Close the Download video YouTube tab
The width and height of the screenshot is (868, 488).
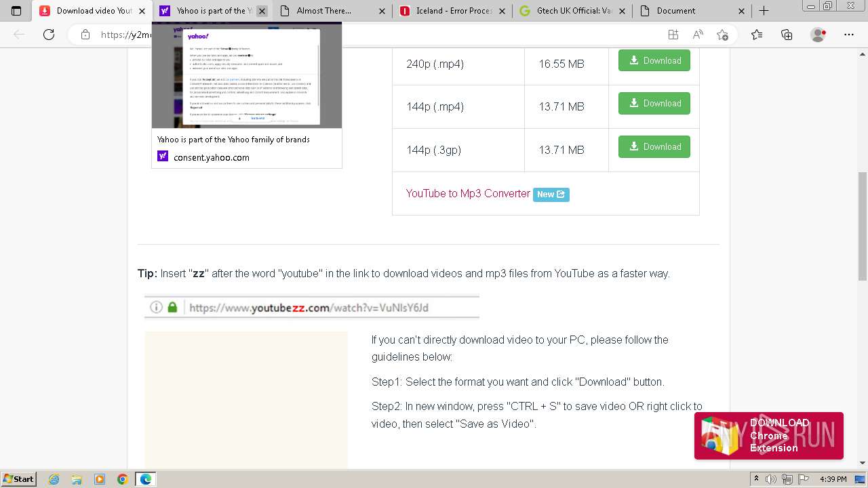pos(142,11)
